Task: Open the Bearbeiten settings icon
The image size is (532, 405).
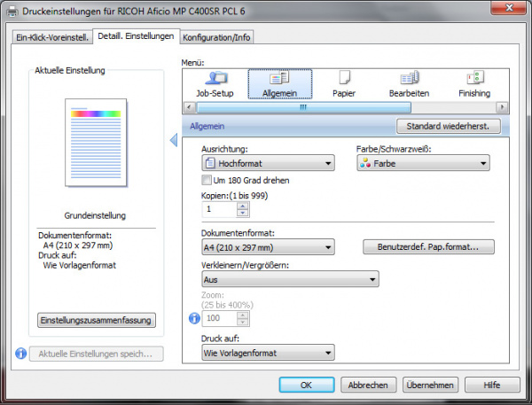Action: (409, 83)
